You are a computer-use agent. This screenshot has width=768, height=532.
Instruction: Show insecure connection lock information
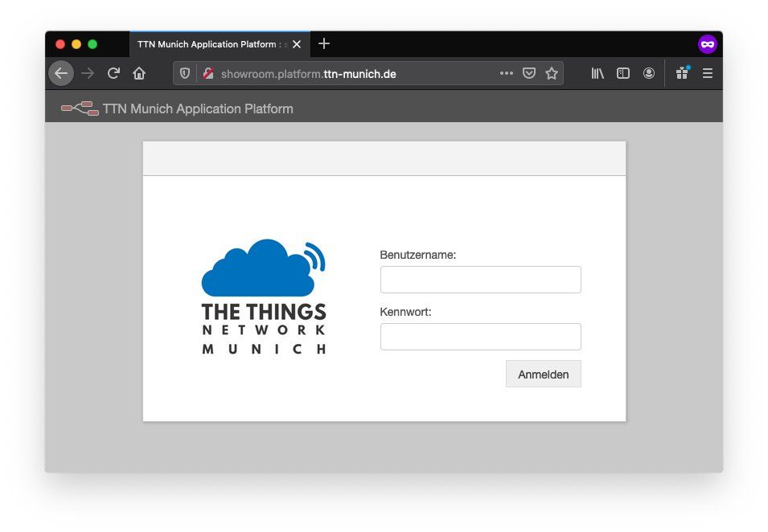click(208, 73)
